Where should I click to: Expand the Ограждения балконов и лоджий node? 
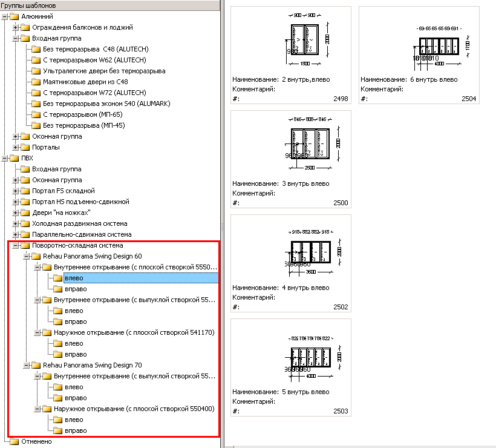point(16,27)
